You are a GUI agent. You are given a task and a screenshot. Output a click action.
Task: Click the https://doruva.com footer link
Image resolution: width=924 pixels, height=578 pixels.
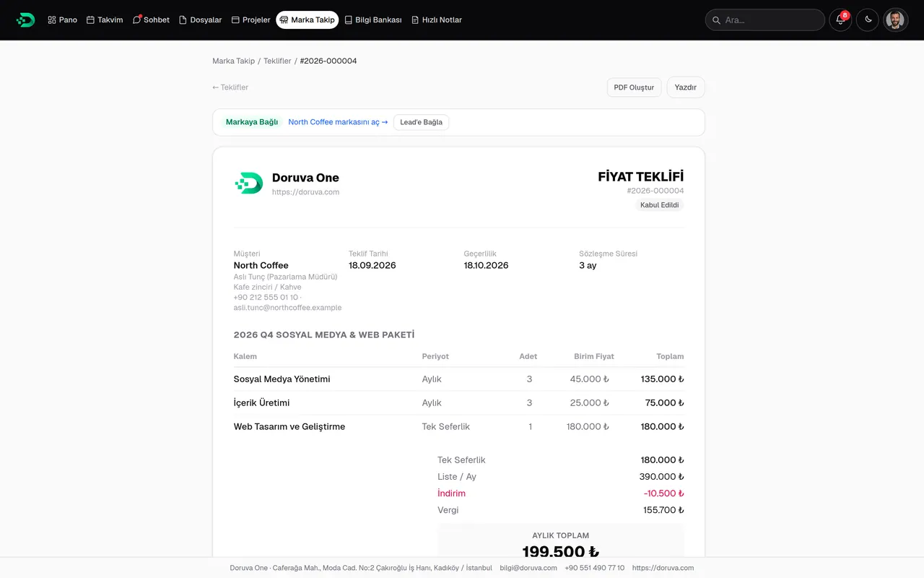click(x=663, y=568)
